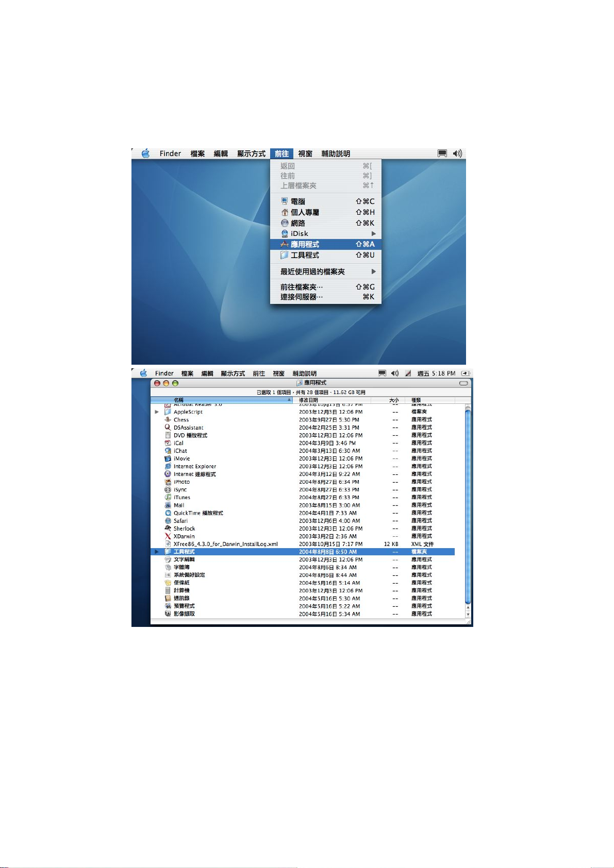Click the Internet 連線程式 icon
Image resolution: width=614 pixels, height=868 pixels.
coord(168,474)
